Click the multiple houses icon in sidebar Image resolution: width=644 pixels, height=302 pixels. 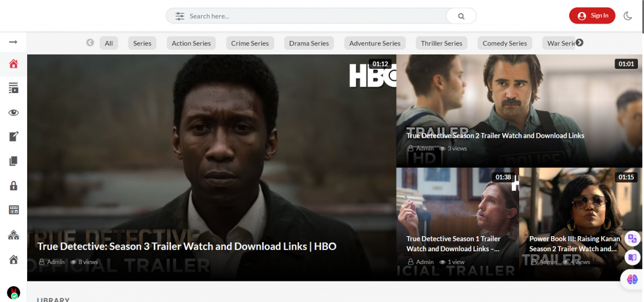coord(13,235)
